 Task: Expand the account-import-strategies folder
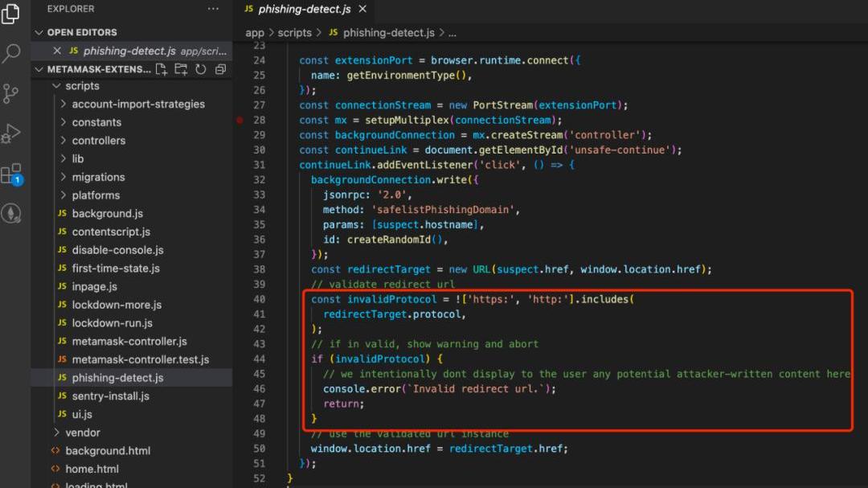(137, 104)
